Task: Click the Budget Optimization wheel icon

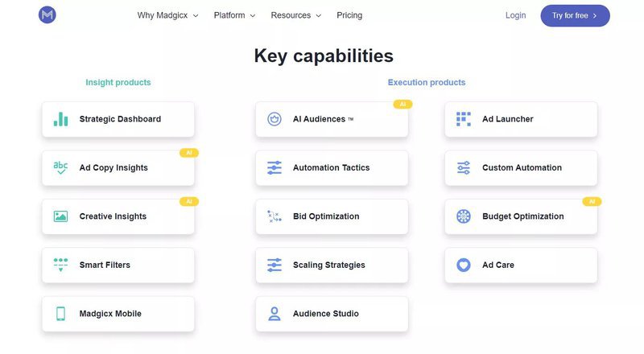Action: click(464, 216)
